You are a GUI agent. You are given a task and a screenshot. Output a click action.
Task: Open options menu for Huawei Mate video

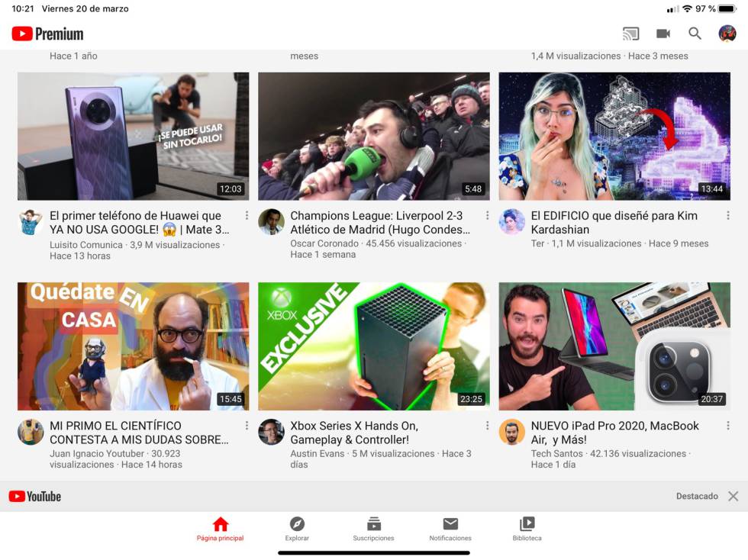[247, 216]
